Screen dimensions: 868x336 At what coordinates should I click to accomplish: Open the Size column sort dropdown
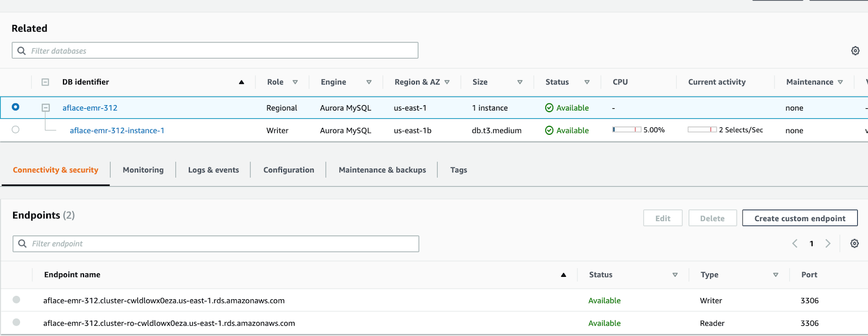click(520, 82)
